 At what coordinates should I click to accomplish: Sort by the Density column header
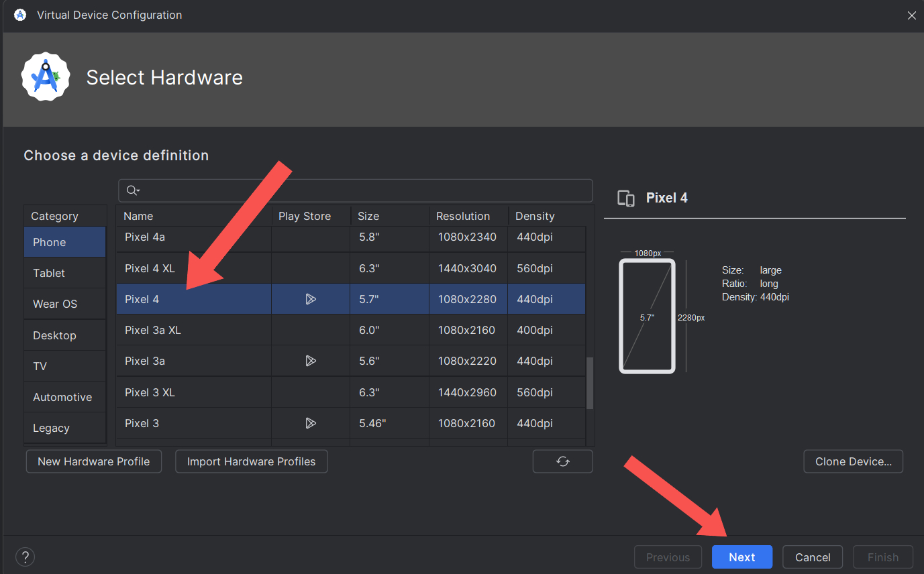tap(547, 216)
